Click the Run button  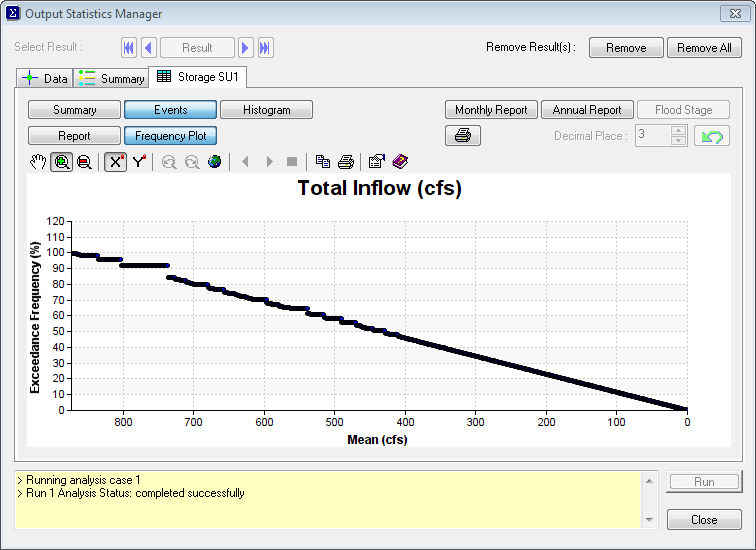pyautogui.click(x=704, y=482)
